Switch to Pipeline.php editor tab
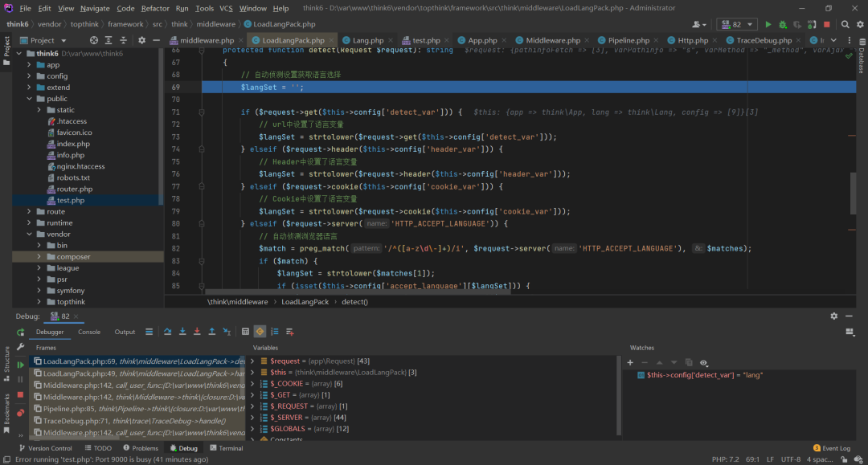 [628, 40]
